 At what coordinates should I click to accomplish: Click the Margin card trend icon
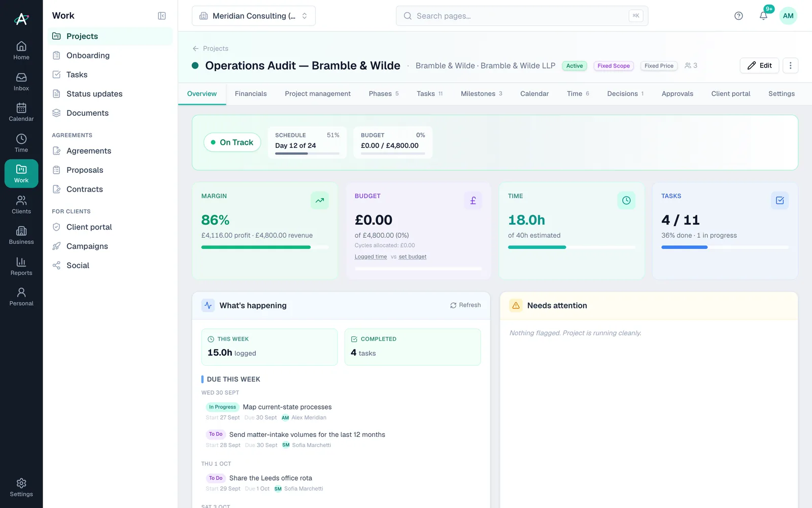320,200
